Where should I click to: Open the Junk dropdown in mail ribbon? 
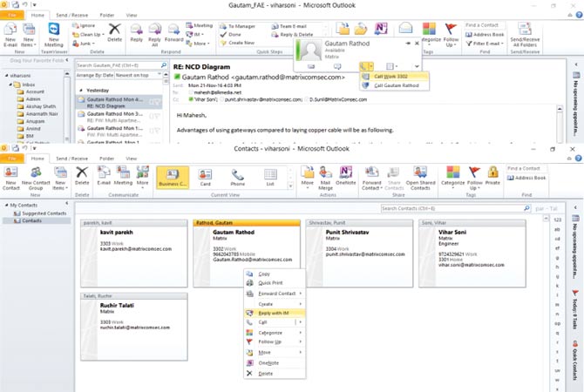click(x=84, y=44)
